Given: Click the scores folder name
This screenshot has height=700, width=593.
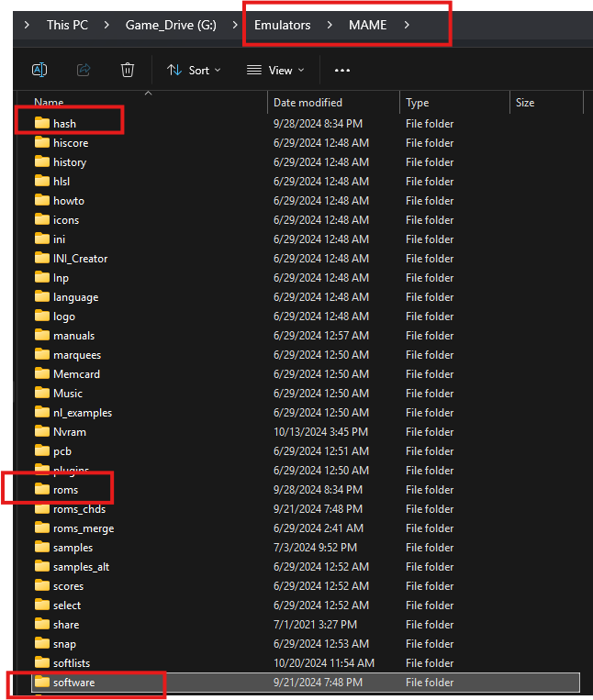Looking at the screenshot, I should (68, 586).
